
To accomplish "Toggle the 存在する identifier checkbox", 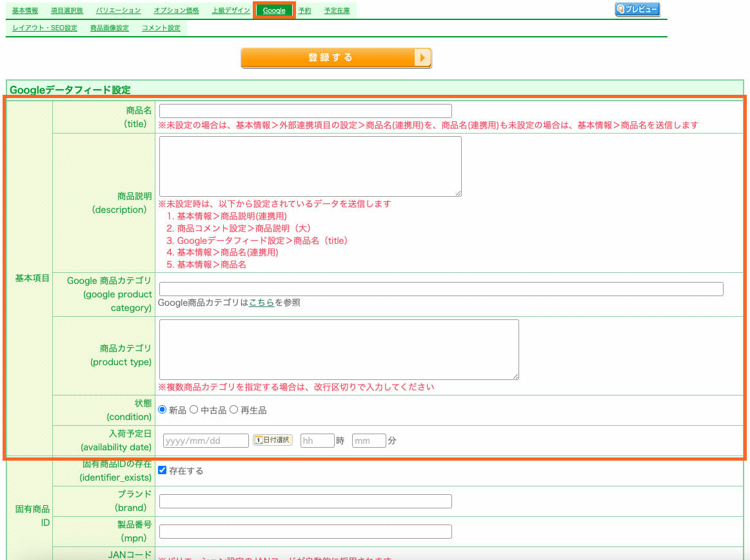I will [x=163, y=470].
